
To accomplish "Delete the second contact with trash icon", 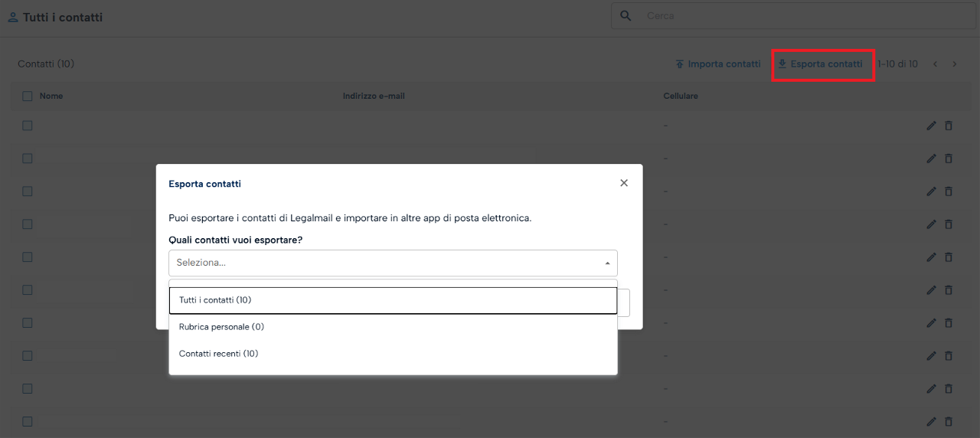I will click(949, 159).
